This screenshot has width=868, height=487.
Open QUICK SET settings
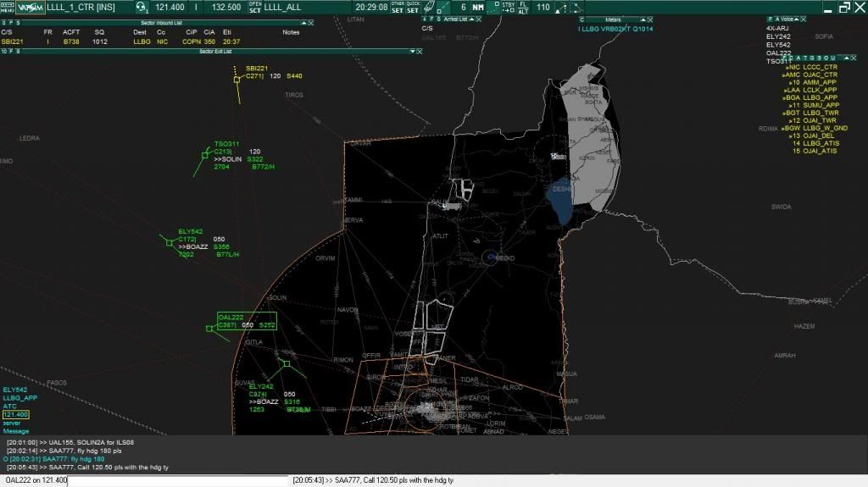tap(413, 7)
